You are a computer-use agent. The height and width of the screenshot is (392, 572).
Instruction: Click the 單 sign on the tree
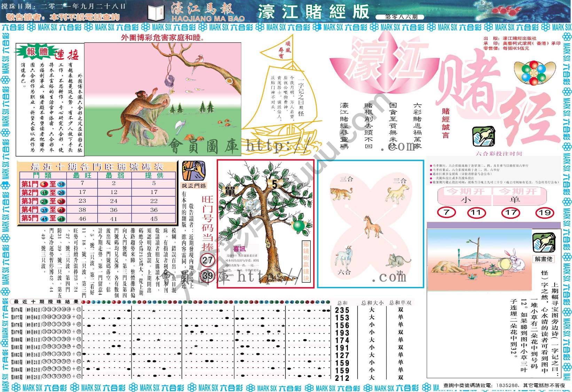click(x=230, y=191)
